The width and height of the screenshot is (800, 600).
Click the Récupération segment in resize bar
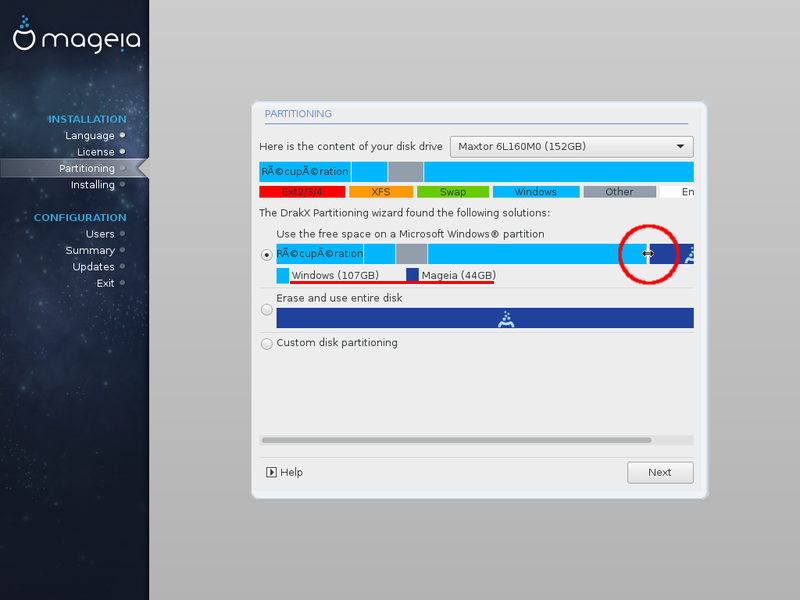point(320,254)
